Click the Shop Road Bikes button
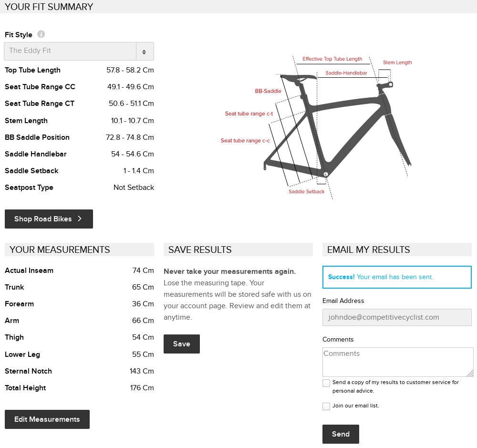This screenshot has width=477, height=448. (x=49, y=219)
